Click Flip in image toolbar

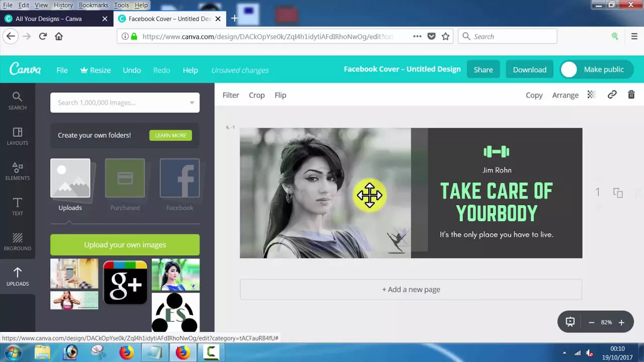(x=280, y=95)
